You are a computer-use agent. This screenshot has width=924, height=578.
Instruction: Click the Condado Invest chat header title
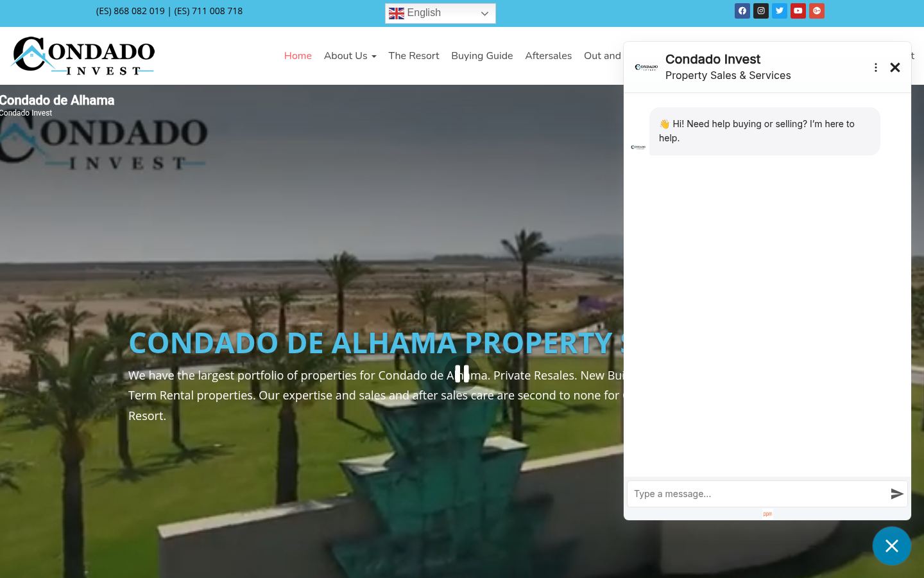713,59
